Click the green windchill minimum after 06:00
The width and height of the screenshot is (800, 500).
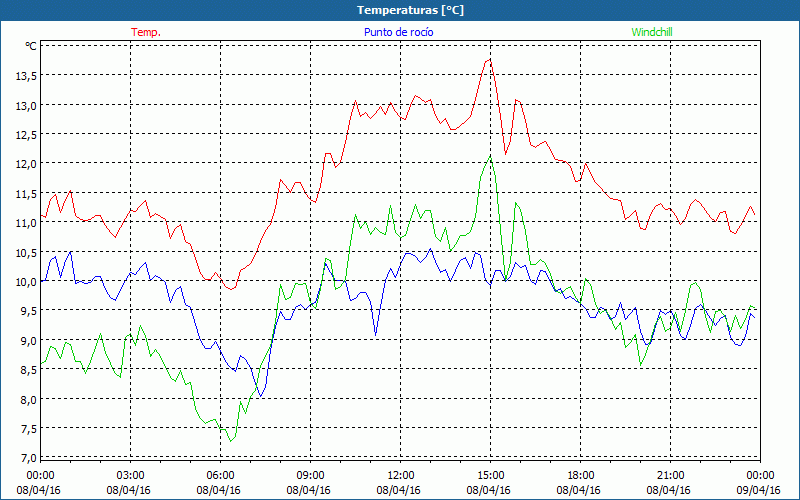[231, 441]
